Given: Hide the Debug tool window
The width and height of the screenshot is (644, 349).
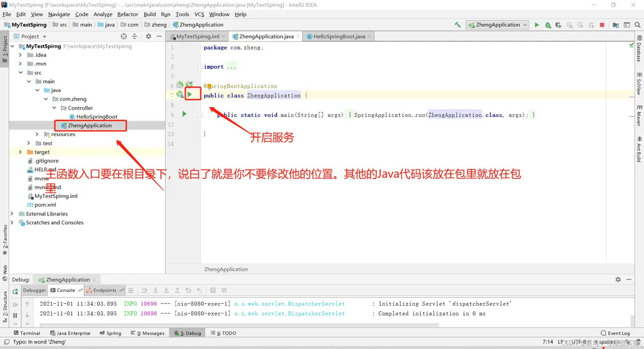Looking at the screenshot, I should (628, 279).
